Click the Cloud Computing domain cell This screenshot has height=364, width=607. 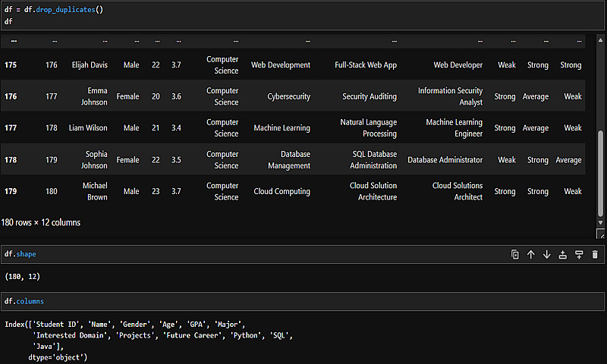[281, 192]
